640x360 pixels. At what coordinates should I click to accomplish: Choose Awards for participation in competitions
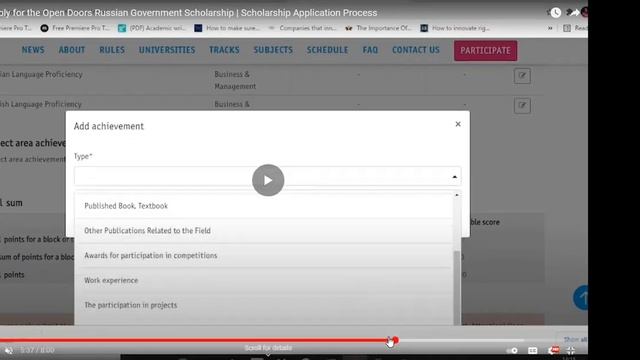[264, 256]
